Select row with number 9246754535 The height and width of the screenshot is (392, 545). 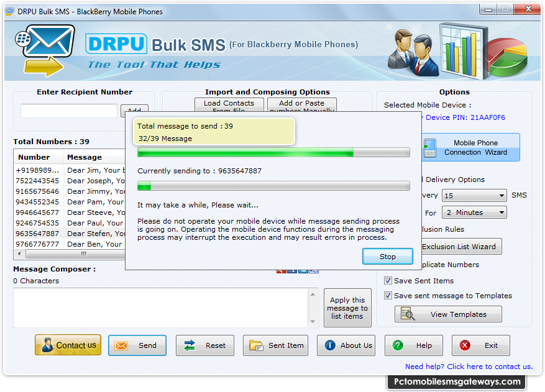(70, 223)
